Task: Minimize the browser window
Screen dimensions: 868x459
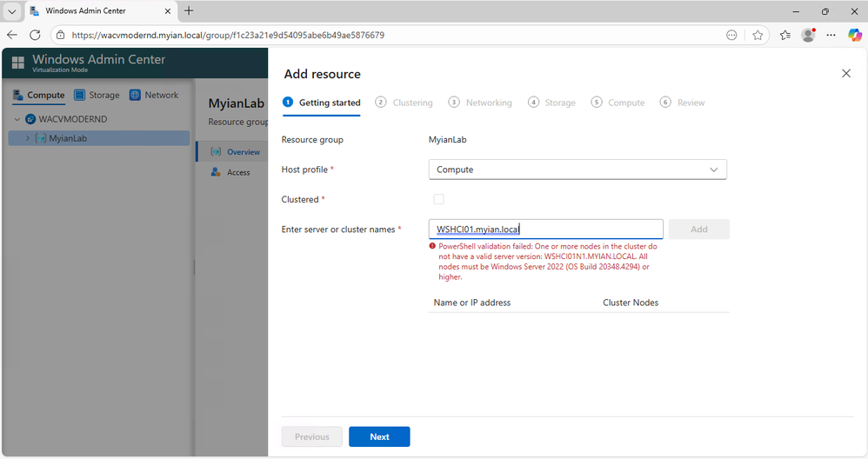Action: [796, 11]
